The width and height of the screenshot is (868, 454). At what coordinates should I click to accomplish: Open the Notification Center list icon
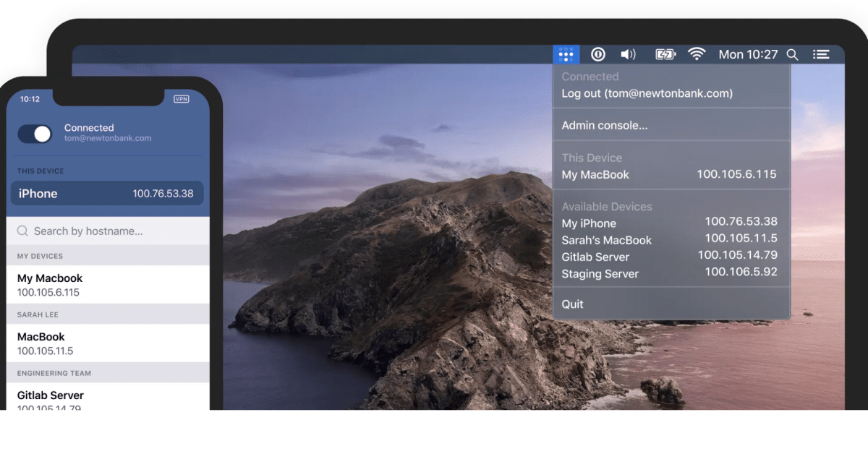coord(820,54)
